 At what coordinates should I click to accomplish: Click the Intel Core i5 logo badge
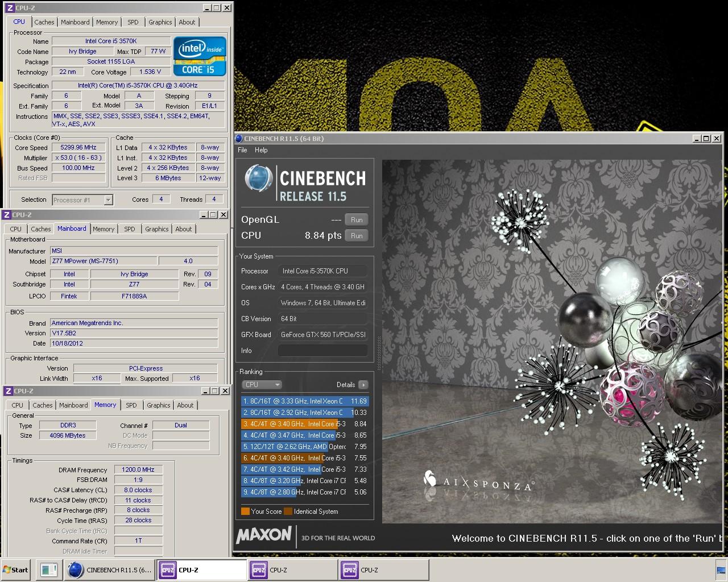coord(200,56)
